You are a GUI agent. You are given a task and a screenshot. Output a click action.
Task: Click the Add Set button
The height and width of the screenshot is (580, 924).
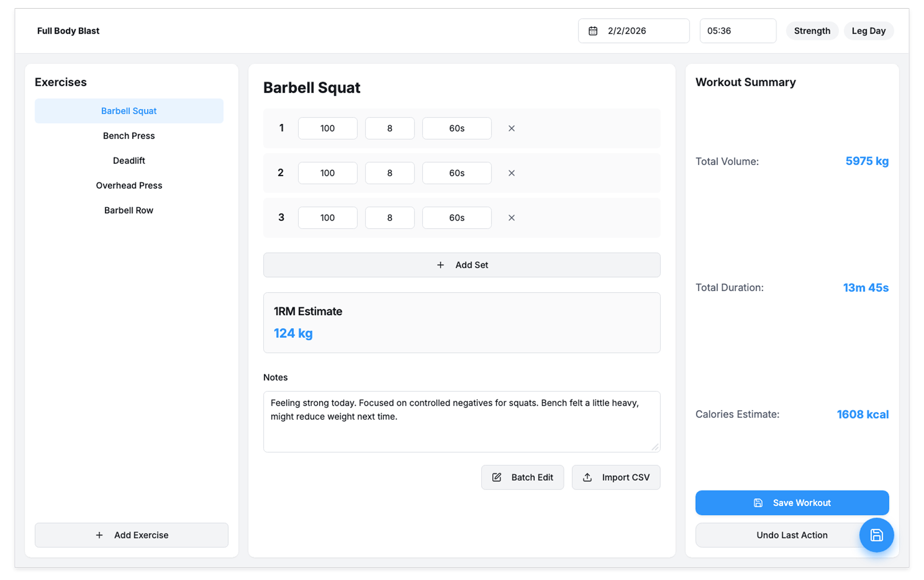click(x=462, y=265)
